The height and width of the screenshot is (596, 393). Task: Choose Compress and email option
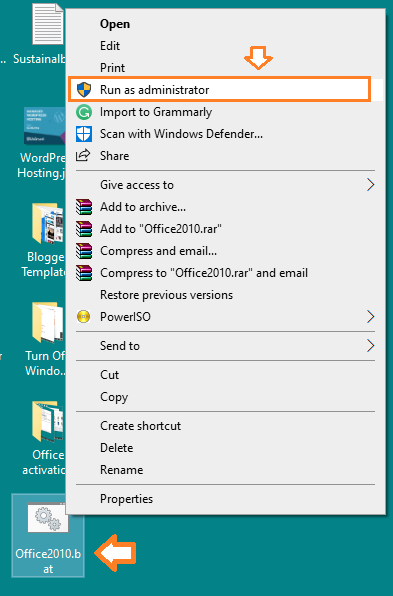[158, 251]
